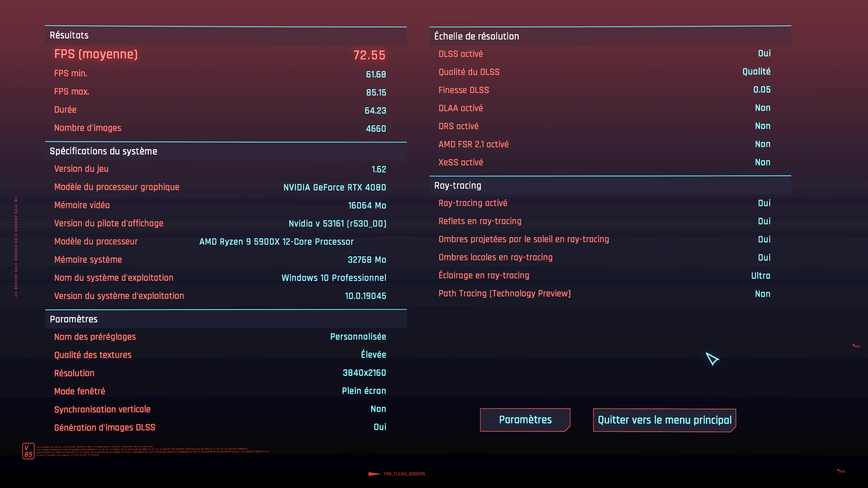Click the Paramètres button
Viewport: 868px width, 488px height.
coord(525,420)
